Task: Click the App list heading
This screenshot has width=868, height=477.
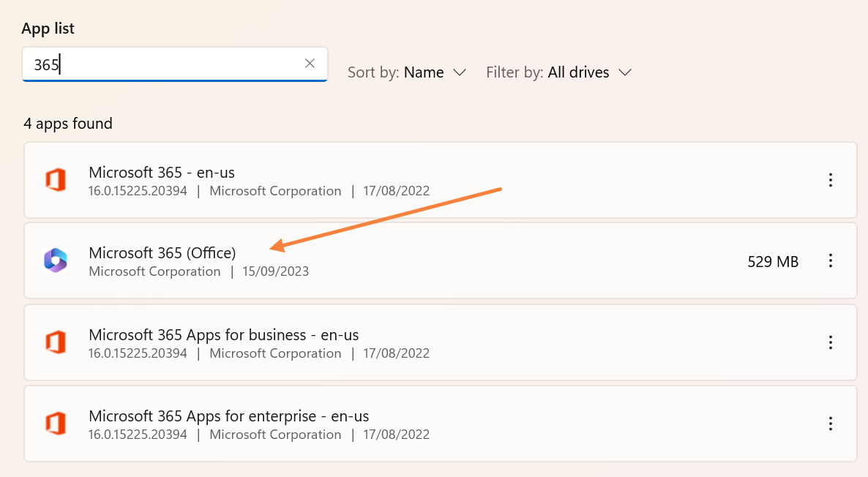Action: 48,29
